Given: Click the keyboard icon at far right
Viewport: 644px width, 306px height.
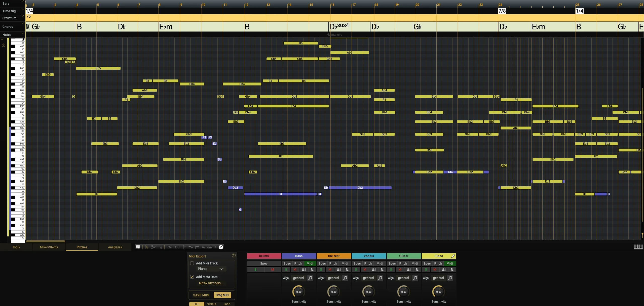Looking at the screenshot, I should [638, 247].
